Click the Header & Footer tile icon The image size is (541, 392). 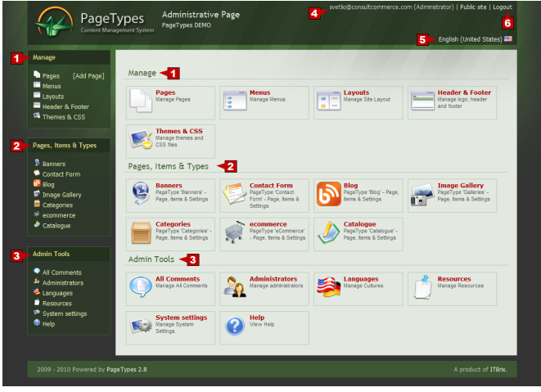(422, 101)
